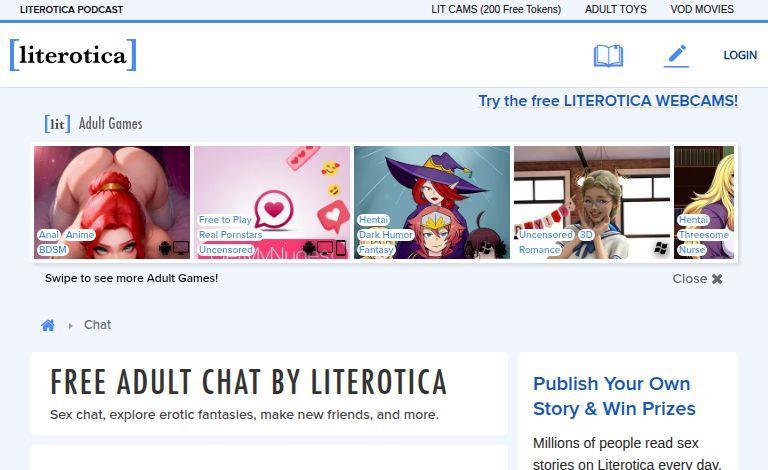
Task: Open the witch hat game thumbnail
Action: coord(432,202)
